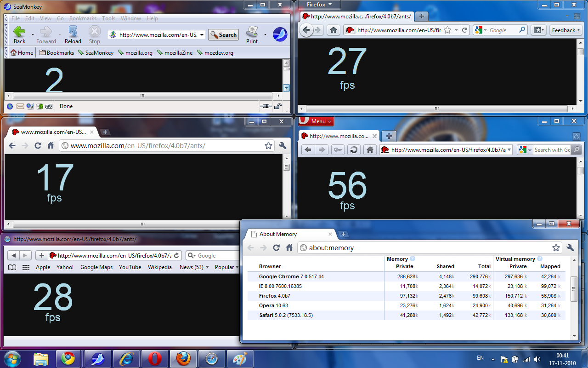Click the lock security icon in SeaMonkey
Image resolution: width=588 pixels, height=368 pixels.
(x=277, y=106)
